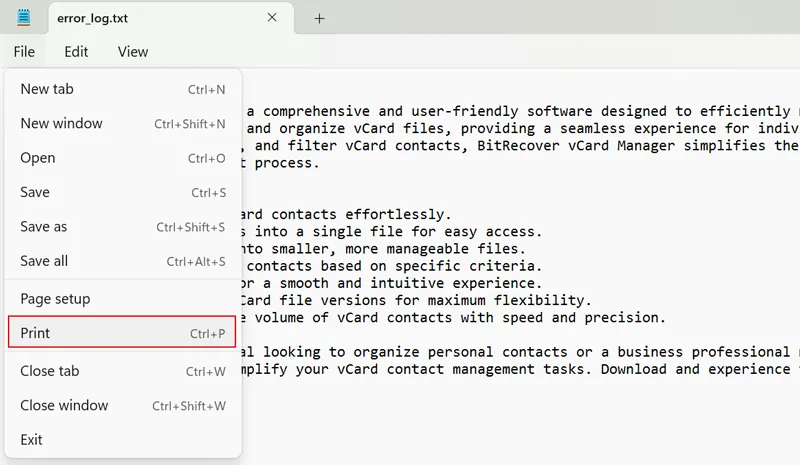Image resolution: width=800 pixels, height=465 pixels.
Task: Click the Notepad app icon in title bar
Action: tap(24, 17)
